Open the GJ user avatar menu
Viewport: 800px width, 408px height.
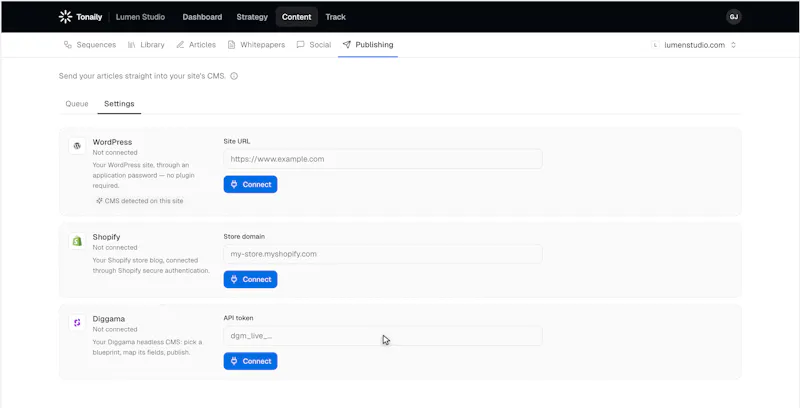click(733, 17)
